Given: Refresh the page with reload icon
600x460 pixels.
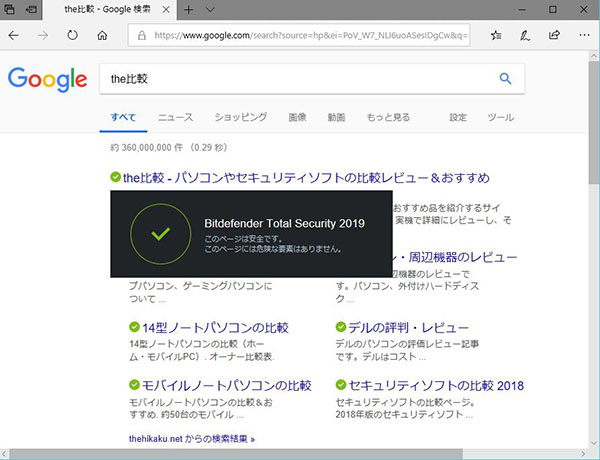Looking at the screenshot, I should 72,36.
